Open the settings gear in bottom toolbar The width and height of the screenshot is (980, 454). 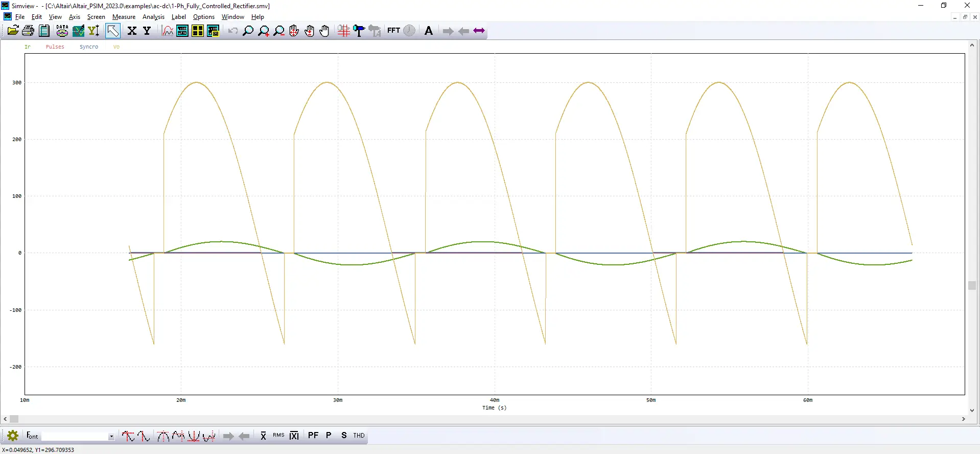click(13, 436)
